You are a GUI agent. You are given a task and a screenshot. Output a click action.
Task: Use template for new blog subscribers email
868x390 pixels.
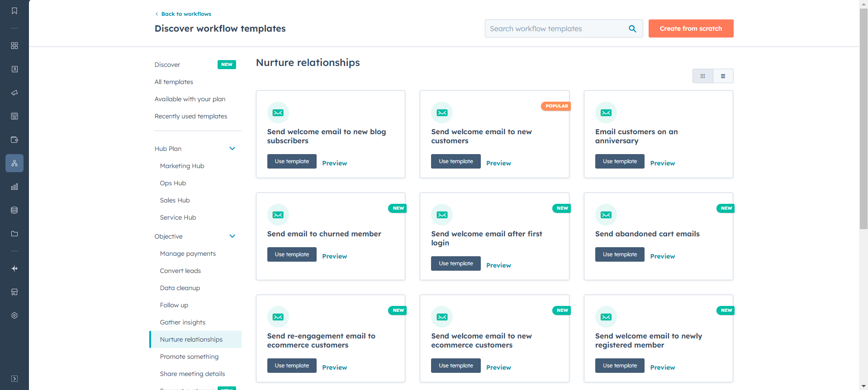tap(292, 161)
